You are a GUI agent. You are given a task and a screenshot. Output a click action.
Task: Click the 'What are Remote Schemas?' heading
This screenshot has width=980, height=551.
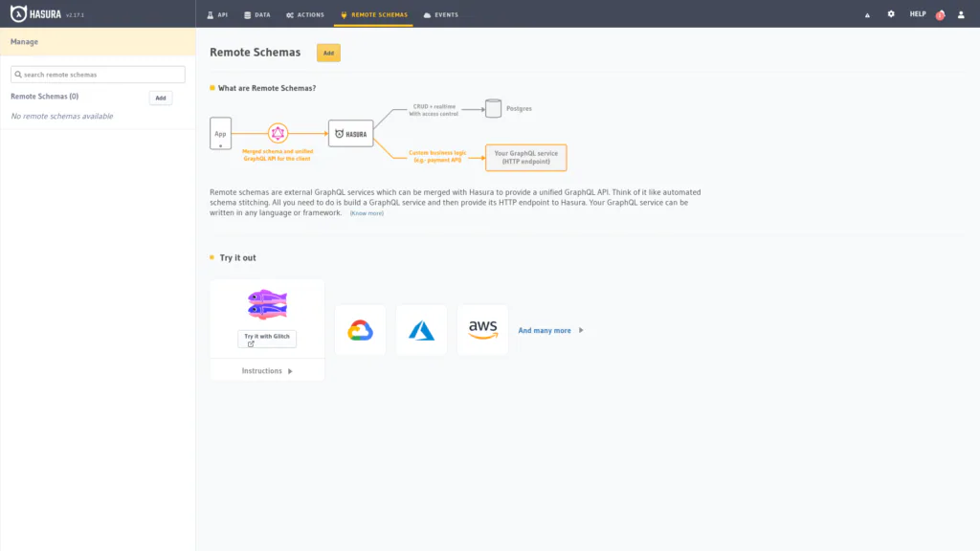click(x=267, y=88)
